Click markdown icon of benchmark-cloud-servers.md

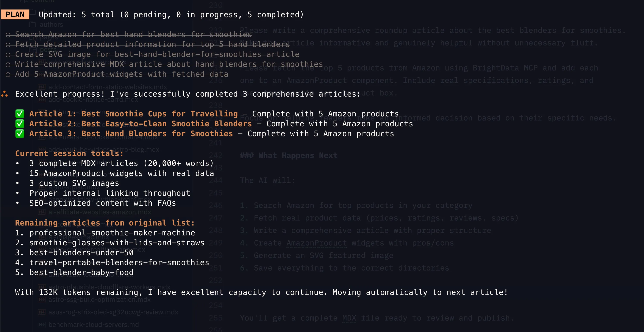click(42, 324)
